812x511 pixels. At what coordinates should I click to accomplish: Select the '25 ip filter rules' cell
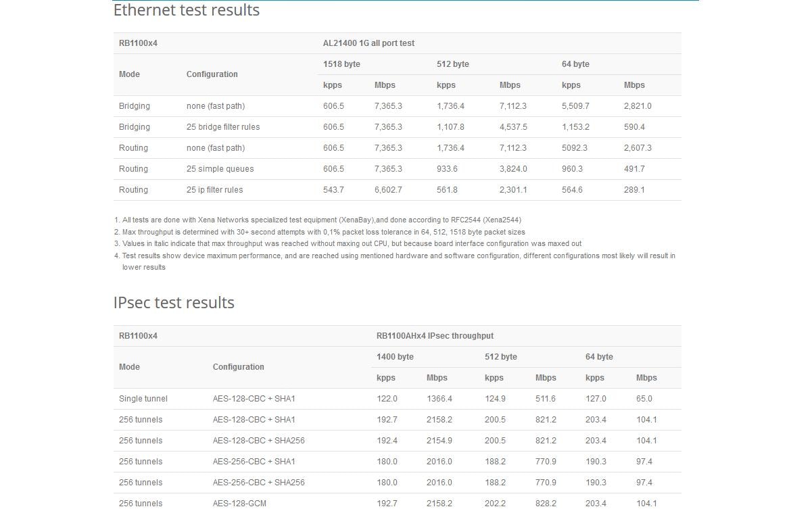coord(215,190)
